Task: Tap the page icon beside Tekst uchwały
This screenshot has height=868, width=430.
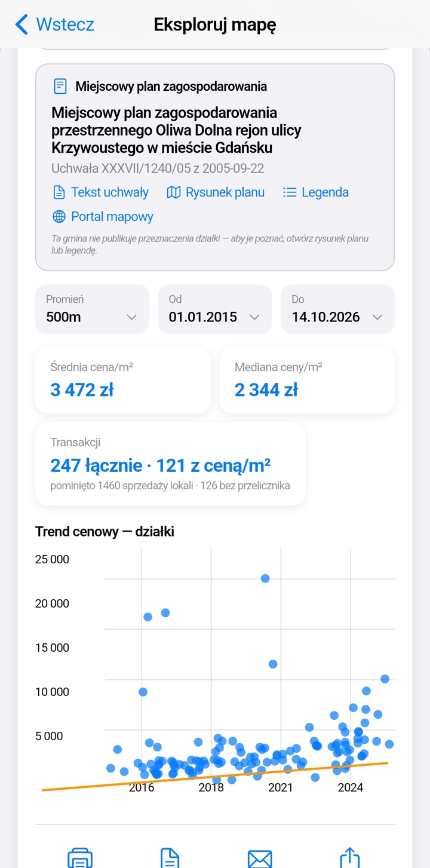Action: tap(59, 192)
